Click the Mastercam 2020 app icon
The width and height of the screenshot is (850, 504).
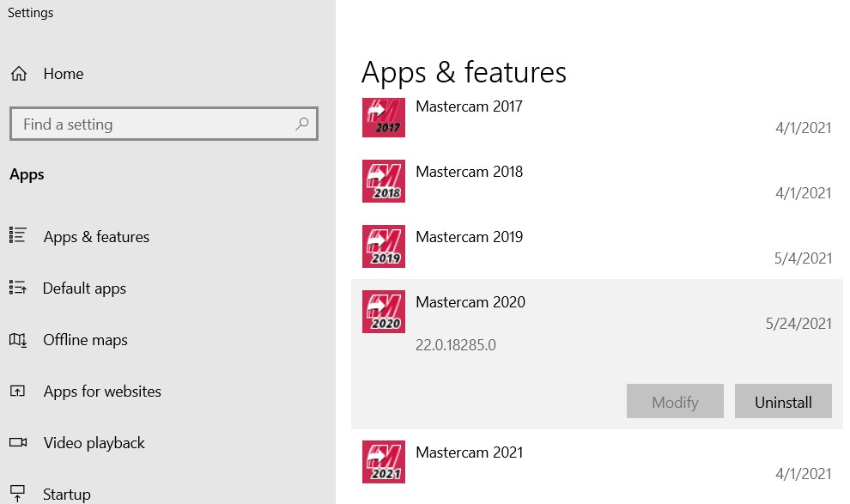(384, 312)
